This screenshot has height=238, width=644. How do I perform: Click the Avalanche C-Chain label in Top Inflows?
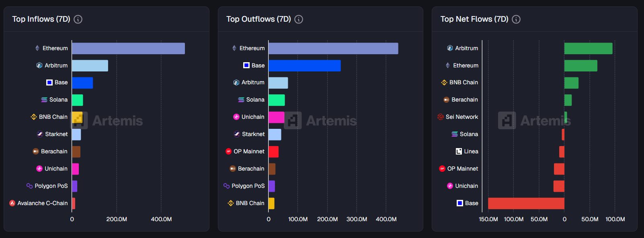point(43,203)
